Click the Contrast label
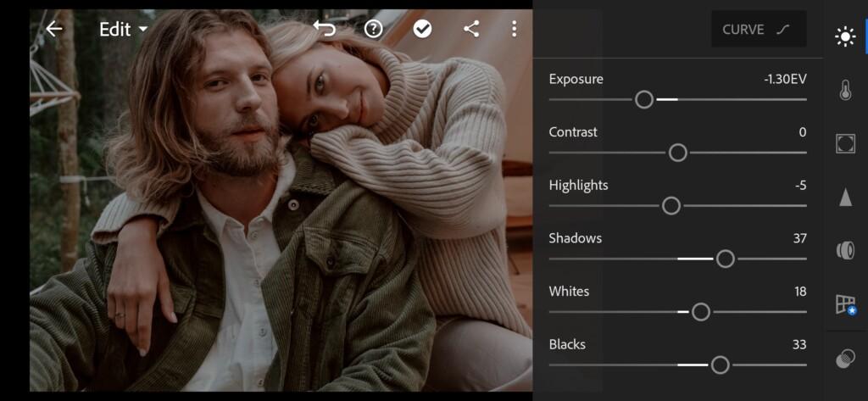The image size is (868, 401). coord(573,132)
